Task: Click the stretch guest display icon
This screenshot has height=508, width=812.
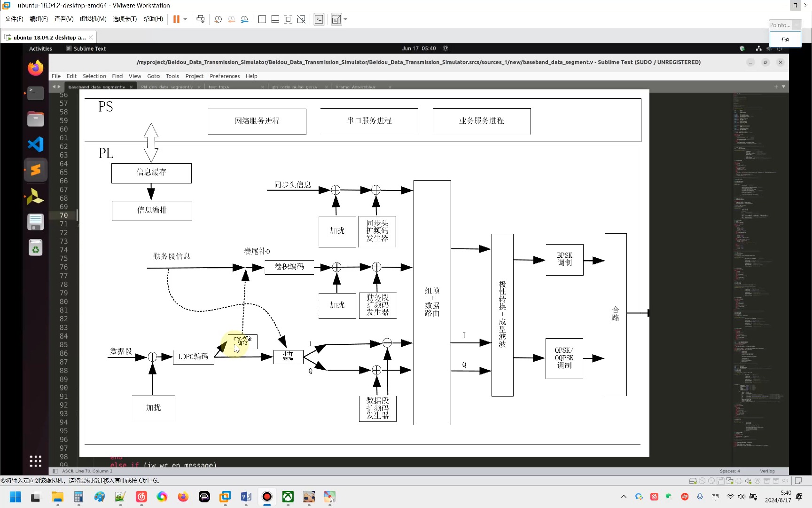Action: 336,19
